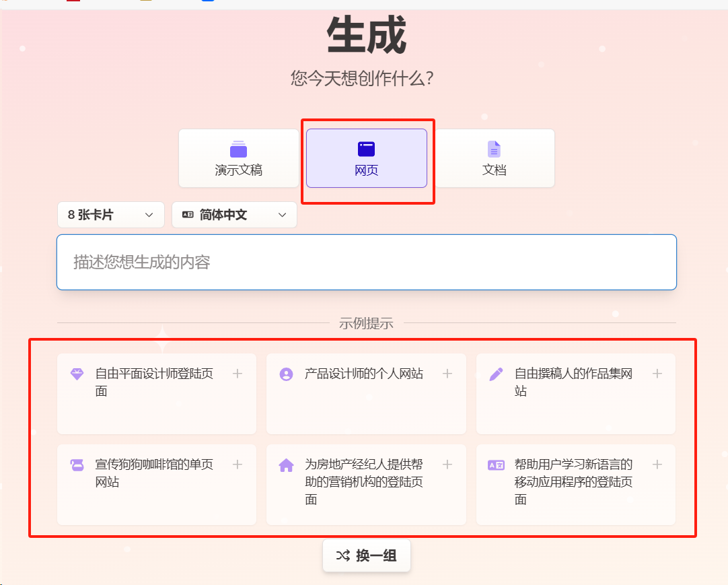Click the shuffle icon in the 换一组 button

(x=342, y=555)
